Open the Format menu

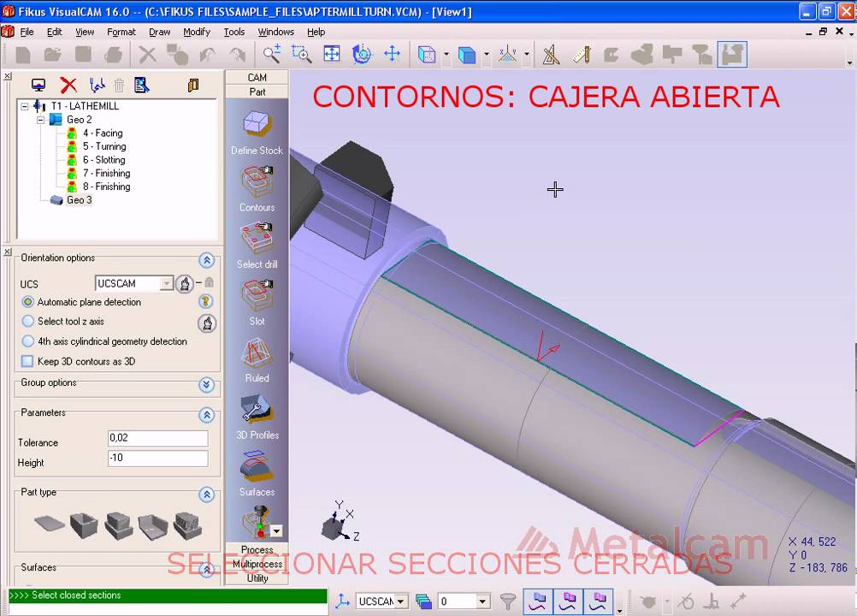(121, 32)
